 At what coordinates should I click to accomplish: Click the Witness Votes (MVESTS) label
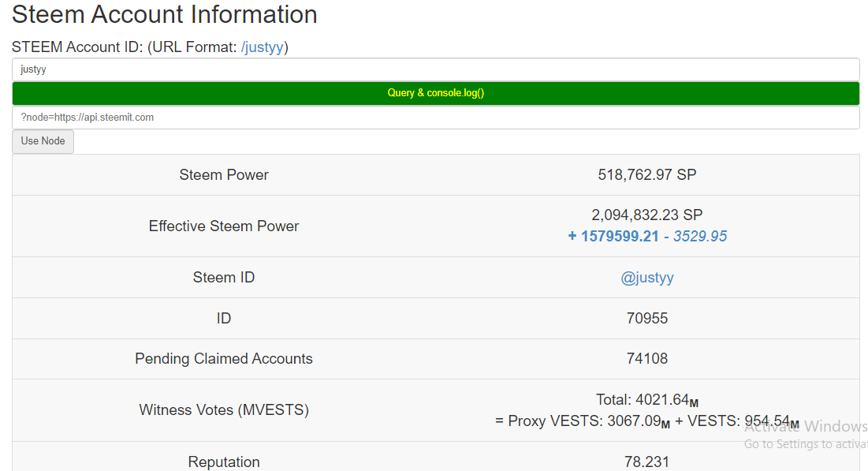tap(224, 410)
